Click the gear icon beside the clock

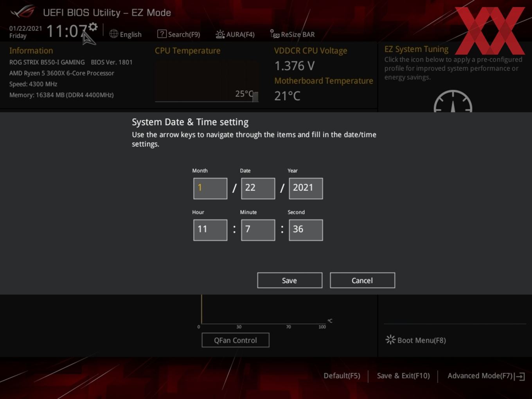(93, 27)
